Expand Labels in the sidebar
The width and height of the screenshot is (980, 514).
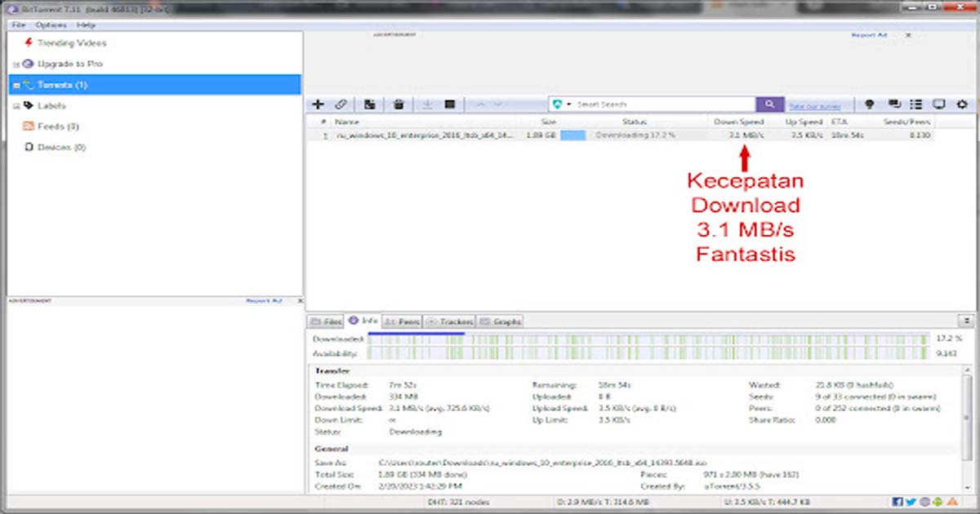coord(14,105)
